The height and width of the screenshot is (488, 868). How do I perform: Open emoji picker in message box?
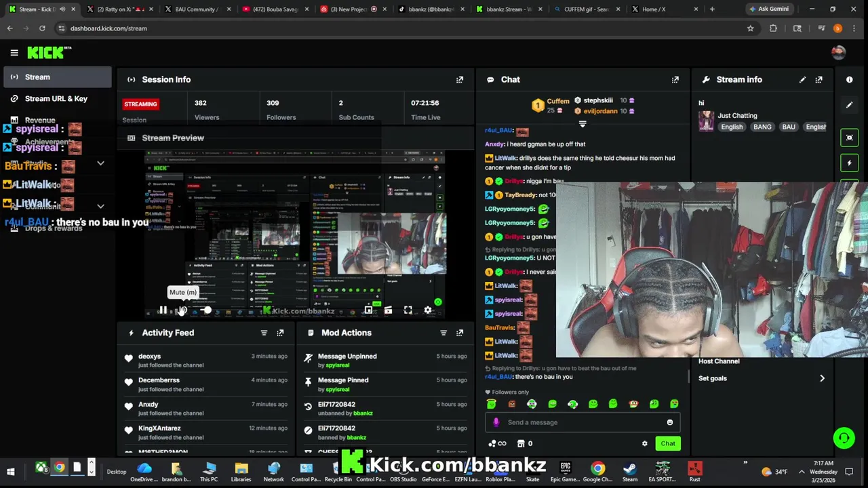(x=669, y=422)
